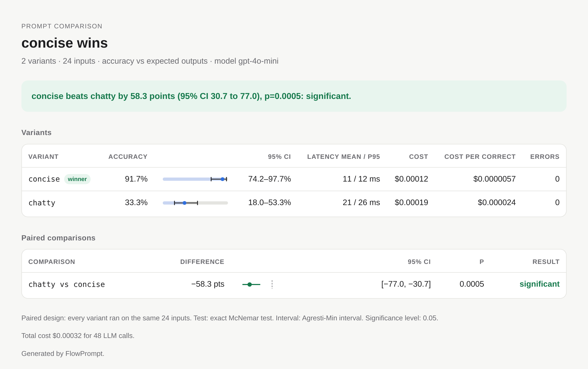588x369 pixels.
Task: Click the RESULT column header
Action: point(546,262)
